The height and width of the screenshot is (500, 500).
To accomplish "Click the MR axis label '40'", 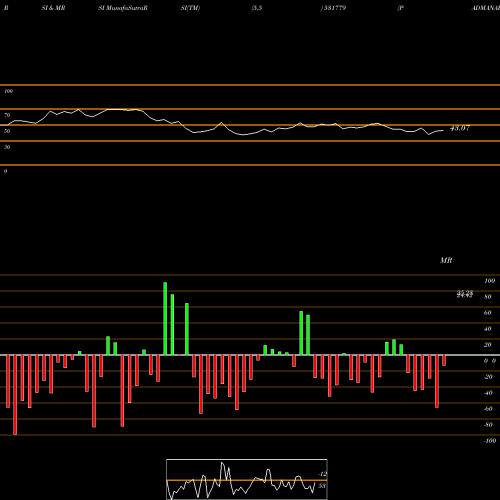I will [x=488, y=329].
